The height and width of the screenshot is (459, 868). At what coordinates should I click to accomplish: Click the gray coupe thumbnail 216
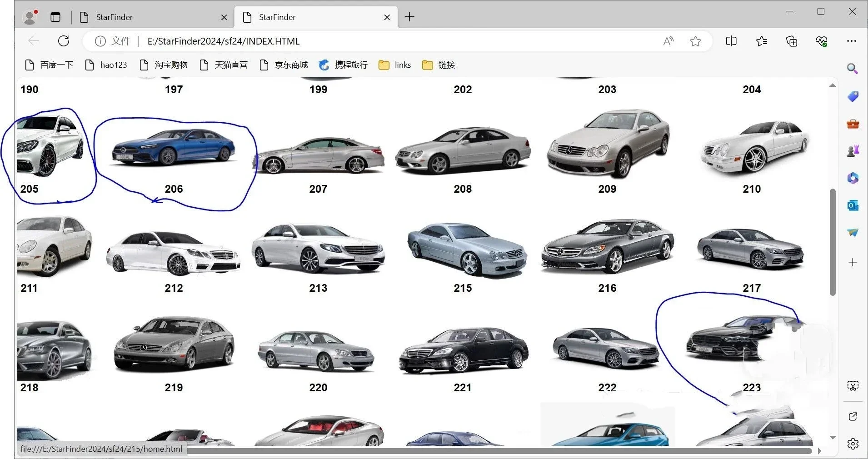[607, 247]
